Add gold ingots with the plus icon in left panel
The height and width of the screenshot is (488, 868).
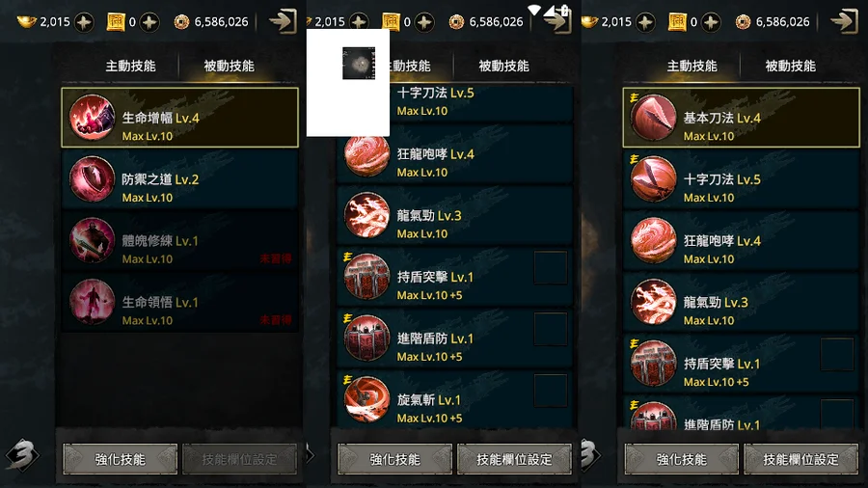click(84, 22)
